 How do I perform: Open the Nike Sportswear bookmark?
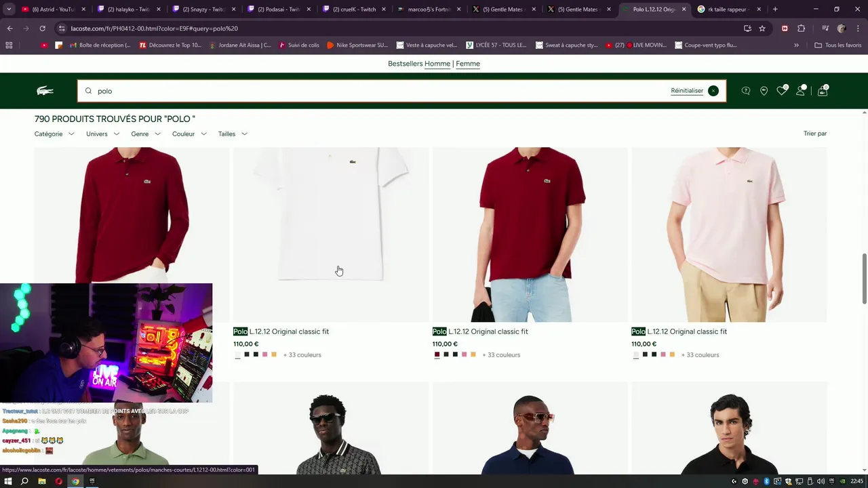point(357,45)
